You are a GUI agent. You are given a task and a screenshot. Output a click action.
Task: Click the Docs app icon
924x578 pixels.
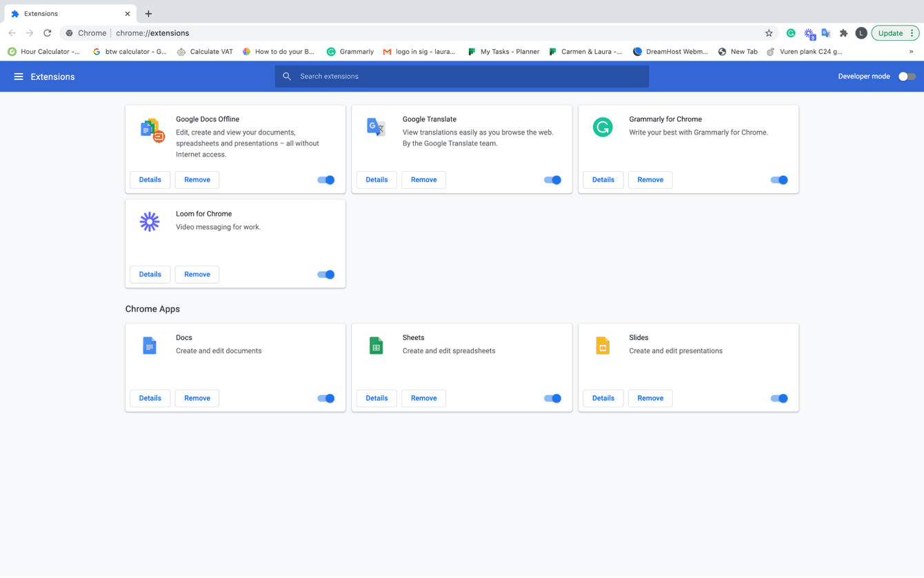click(150, 346)
